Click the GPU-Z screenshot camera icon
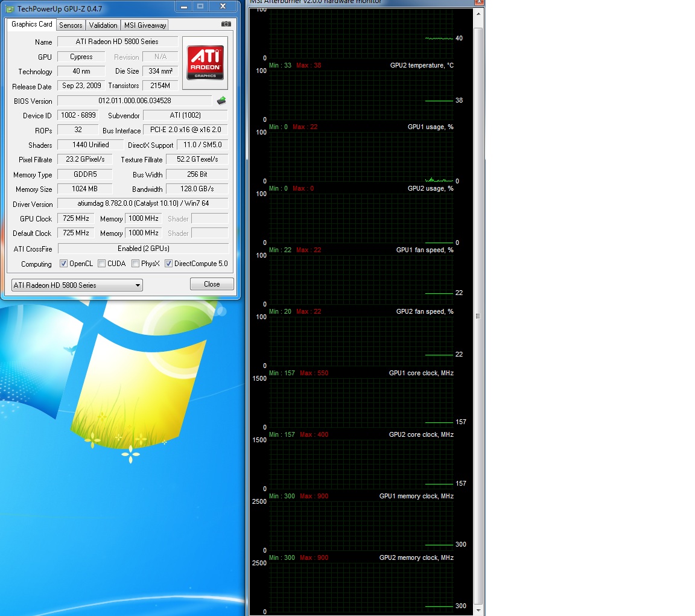Screen dimensions: 695x616 [226, 24]
